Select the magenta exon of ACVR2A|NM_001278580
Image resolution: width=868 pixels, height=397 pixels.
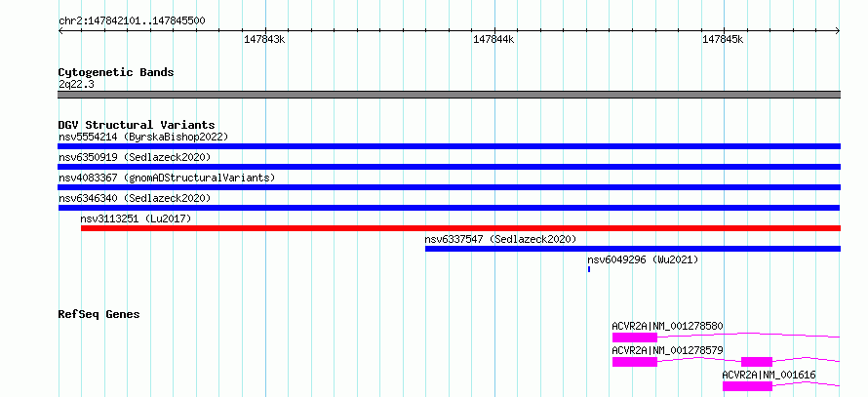(634, 337)
